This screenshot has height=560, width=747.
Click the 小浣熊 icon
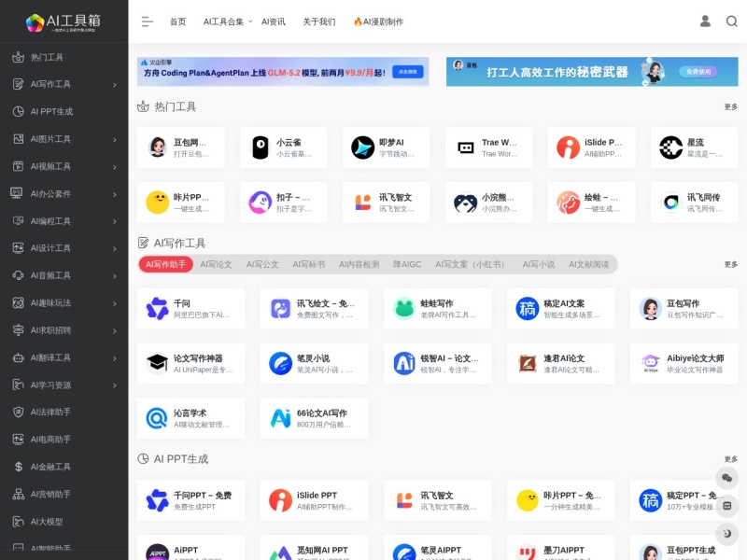465,203
